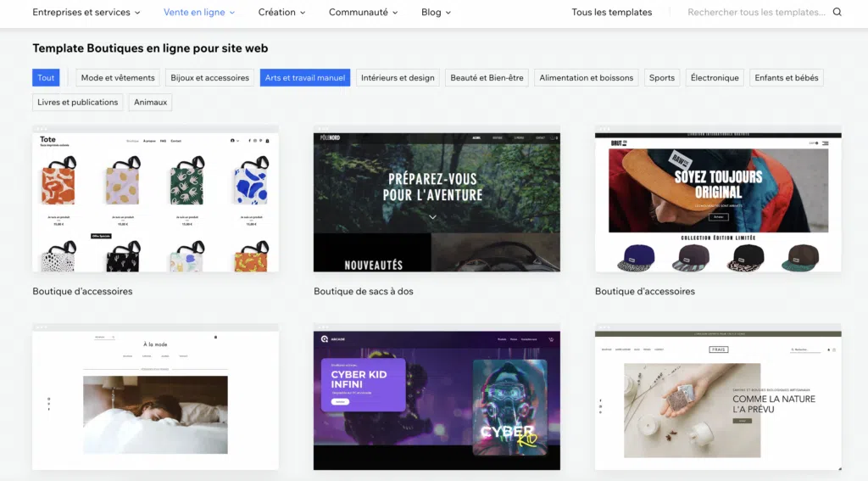Open the Communauté menu

pos(364,13)
